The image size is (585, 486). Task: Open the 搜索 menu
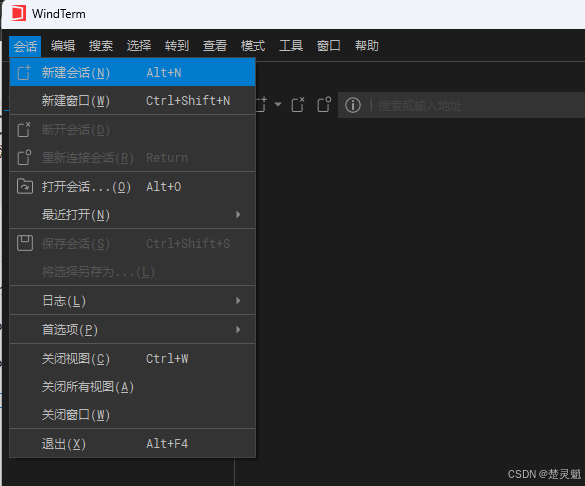[101, 46]
